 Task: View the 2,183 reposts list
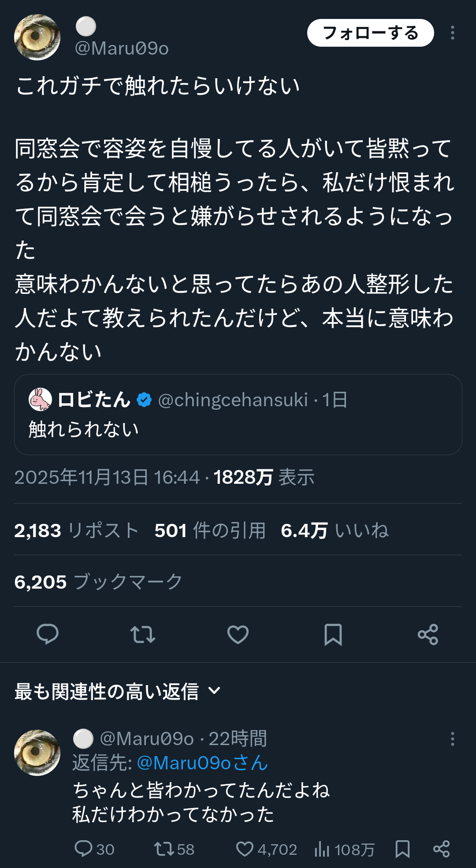click(76, 530)
